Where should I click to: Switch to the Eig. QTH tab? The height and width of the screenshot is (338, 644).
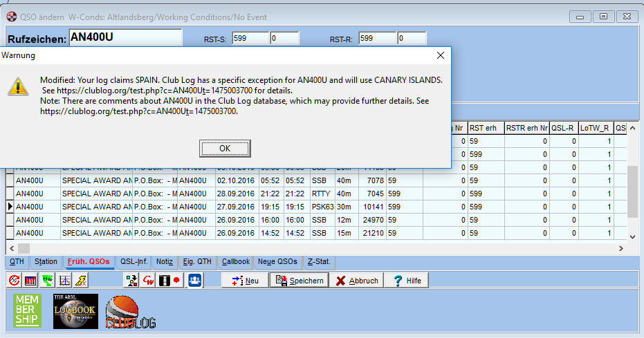click(x=197, y=262)
